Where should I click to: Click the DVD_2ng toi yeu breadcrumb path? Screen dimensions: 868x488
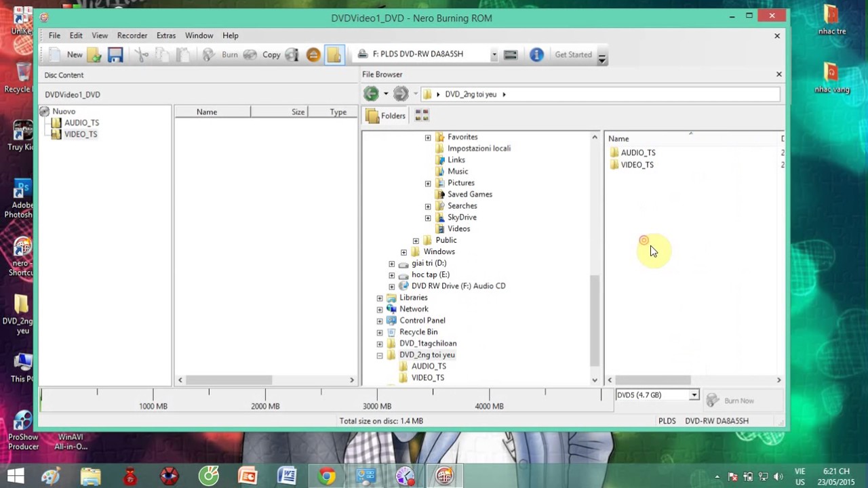point(471,94)
